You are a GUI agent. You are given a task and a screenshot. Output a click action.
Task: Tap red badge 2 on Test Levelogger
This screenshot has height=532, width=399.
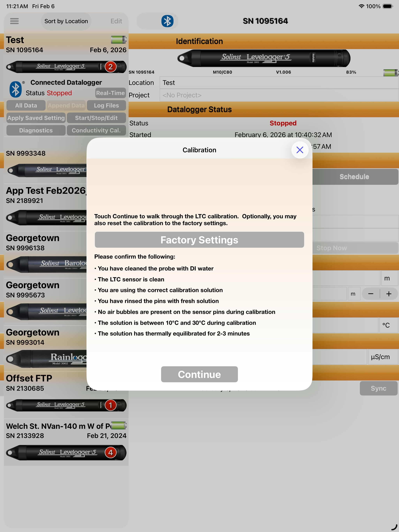coord(110,67)
